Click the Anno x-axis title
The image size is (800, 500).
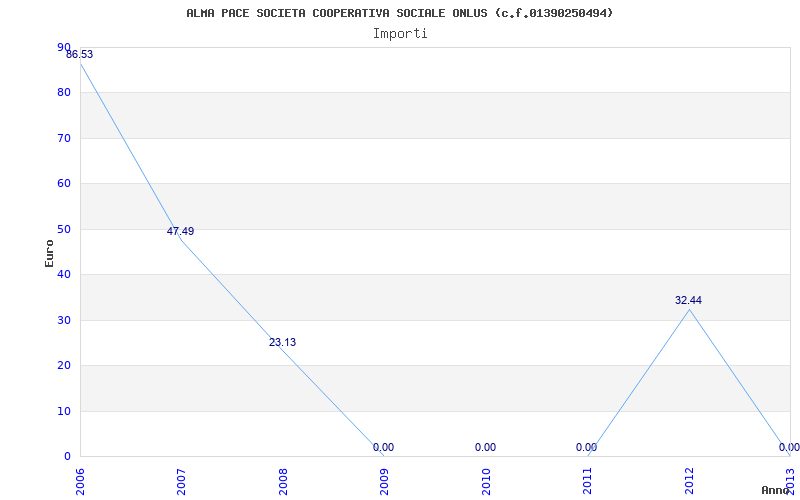[x=776, y=490]
